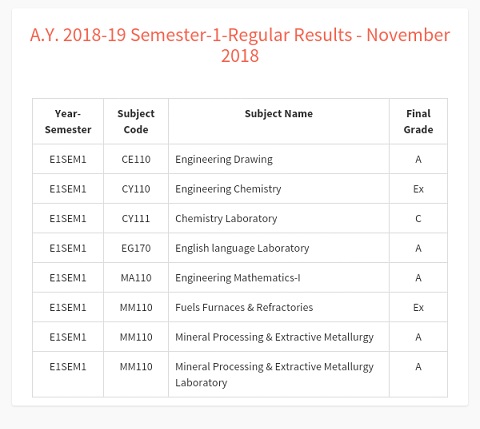Select the Ex grade for Engineering Chemistry
480x429 pixels.
tap(418, 189)
